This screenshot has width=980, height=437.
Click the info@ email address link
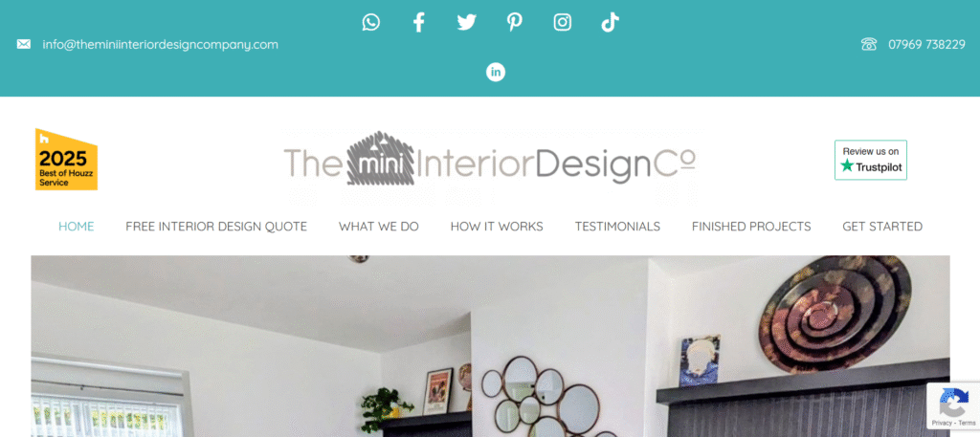pos(160,44)
